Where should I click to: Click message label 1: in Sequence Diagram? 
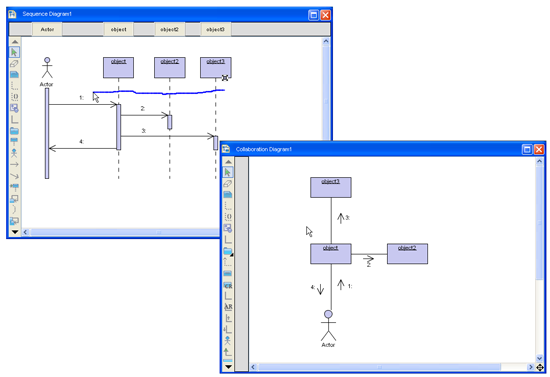(81, 98)
